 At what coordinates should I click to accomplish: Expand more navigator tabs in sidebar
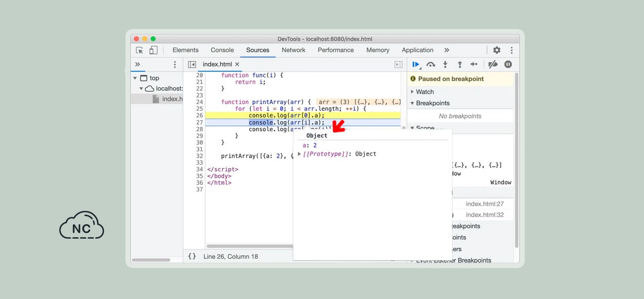(x=138, y=64)
